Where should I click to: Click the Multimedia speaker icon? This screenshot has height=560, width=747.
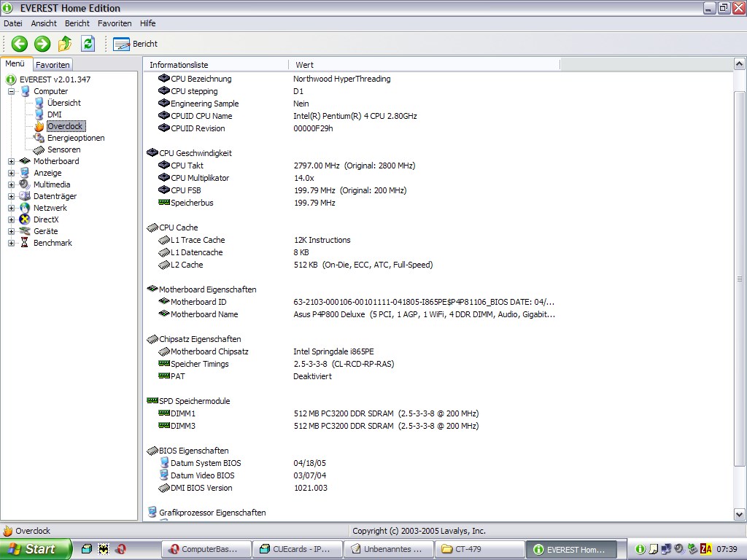(x=25, y=184)
